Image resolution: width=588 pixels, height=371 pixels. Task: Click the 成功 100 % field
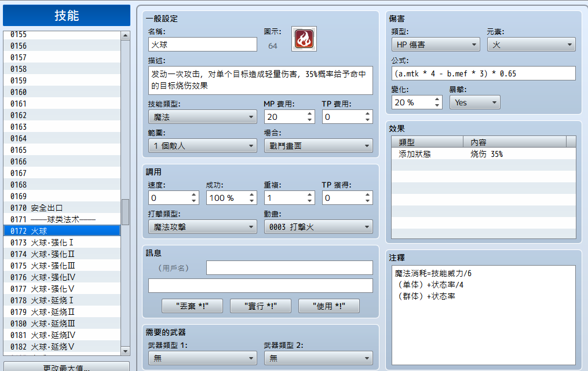pos(227,198)
